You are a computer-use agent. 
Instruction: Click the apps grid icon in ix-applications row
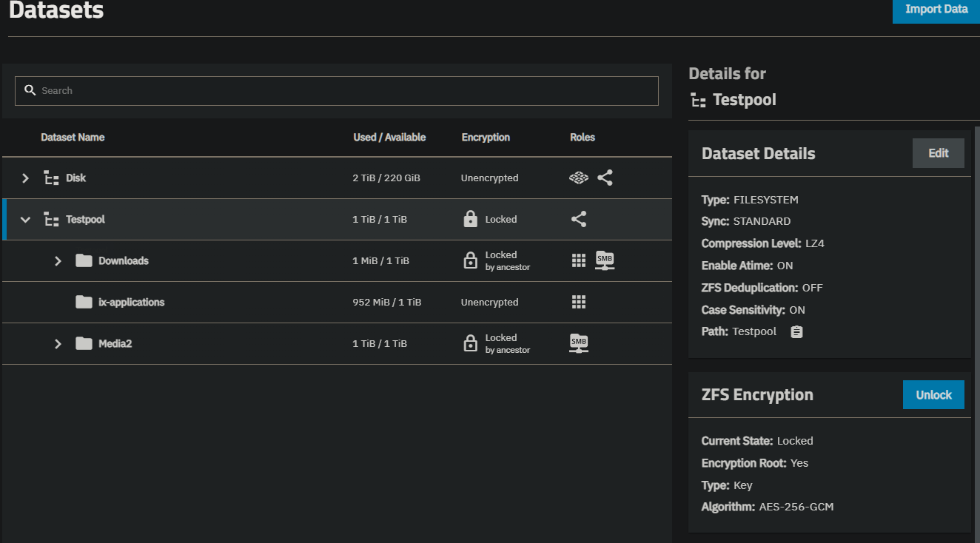coord(579,302)
